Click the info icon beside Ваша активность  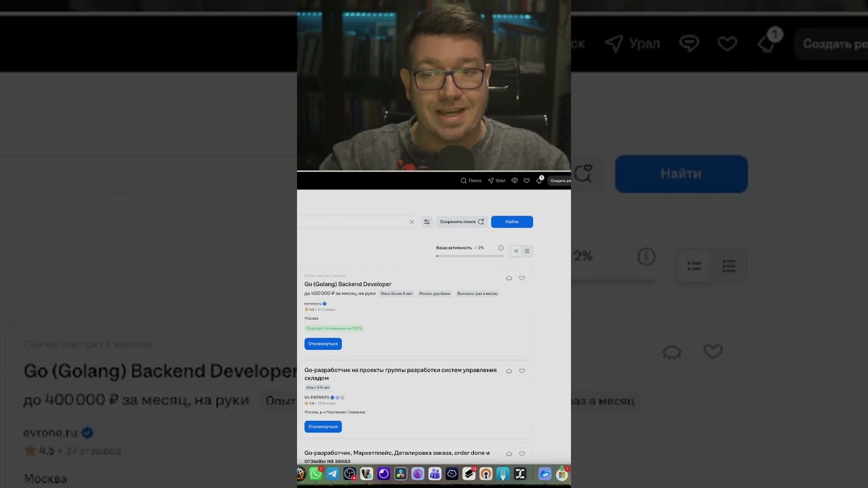[500, 248]
